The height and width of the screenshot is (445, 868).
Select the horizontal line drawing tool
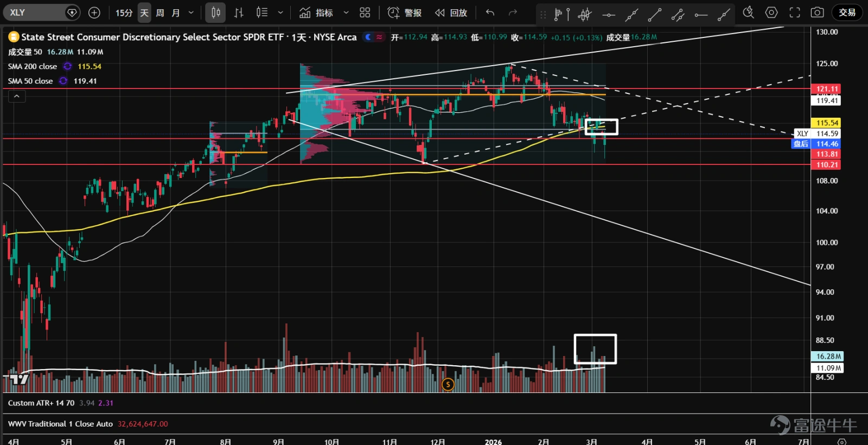tap(609, 15)
